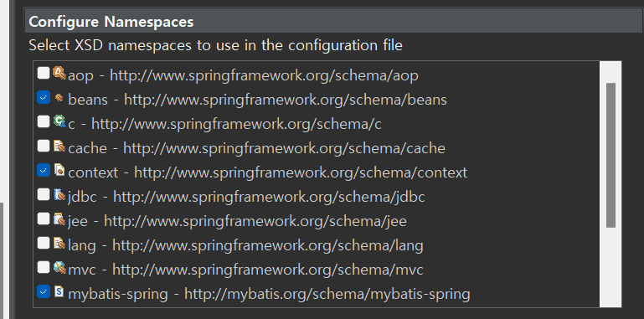The image size is (644, 319).
Task: Check the mvc namespace checkbox
Action: pos(43,268)
